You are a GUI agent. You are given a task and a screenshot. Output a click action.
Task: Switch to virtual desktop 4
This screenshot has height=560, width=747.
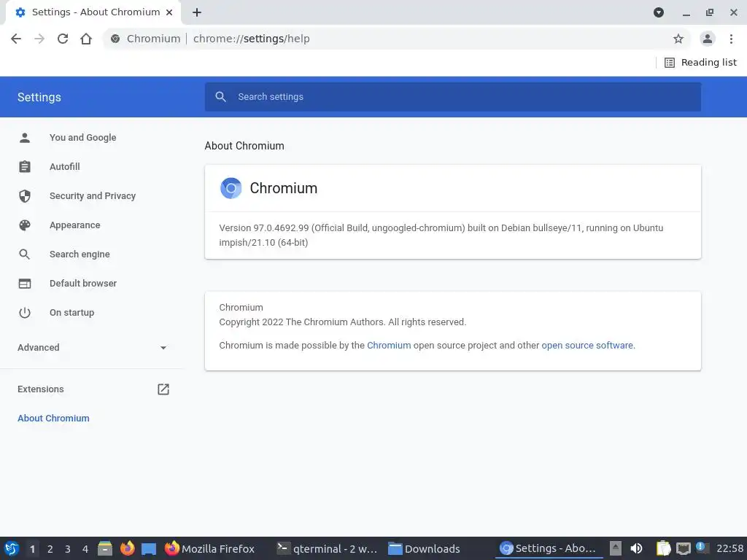85,549
